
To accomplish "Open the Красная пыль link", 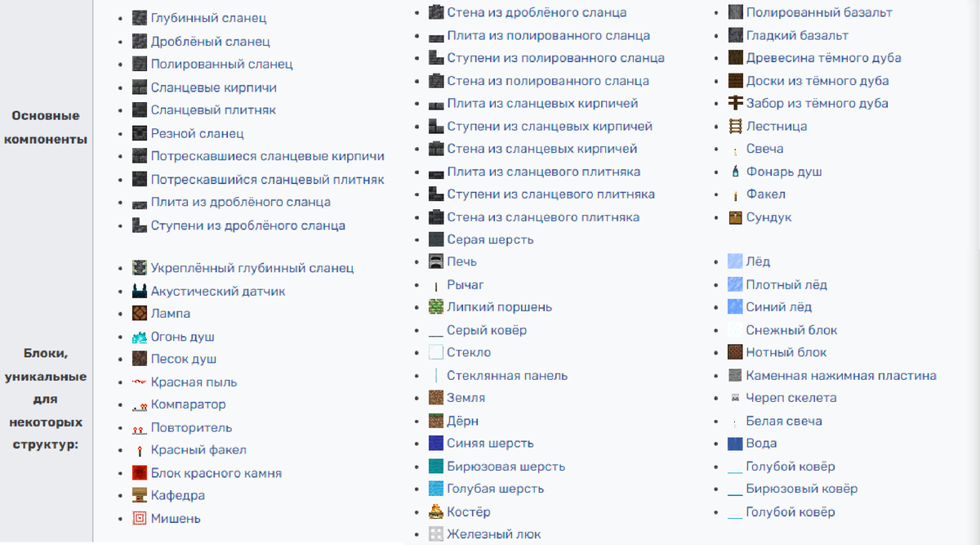I will click(x=194, y=382).
